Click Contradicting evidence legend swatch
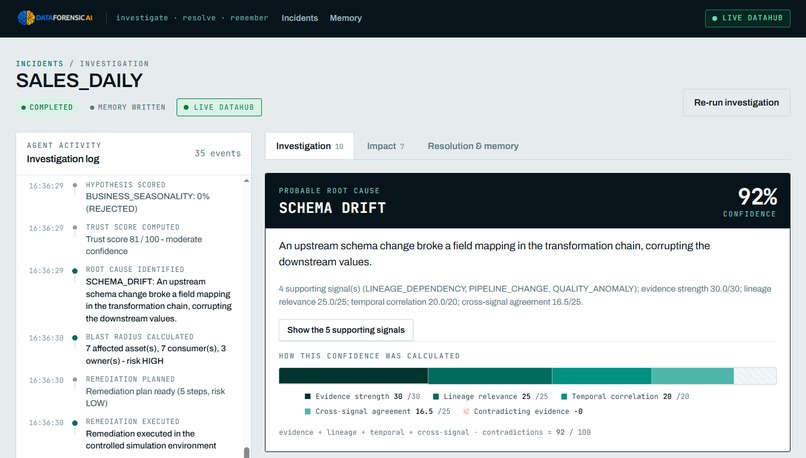Image resolution: width=806 pixels, height=458 pixels. pyautogui.click(x=466, y=411)
